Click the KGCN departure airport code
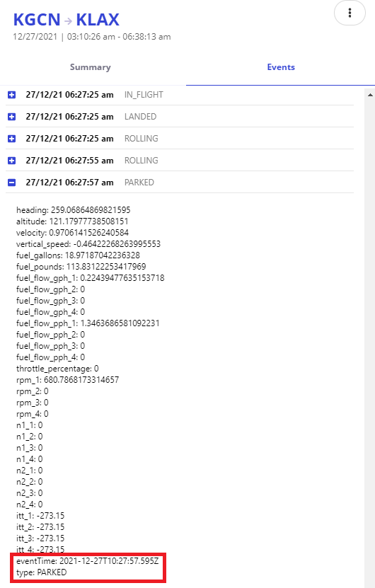 click(37, 20)
